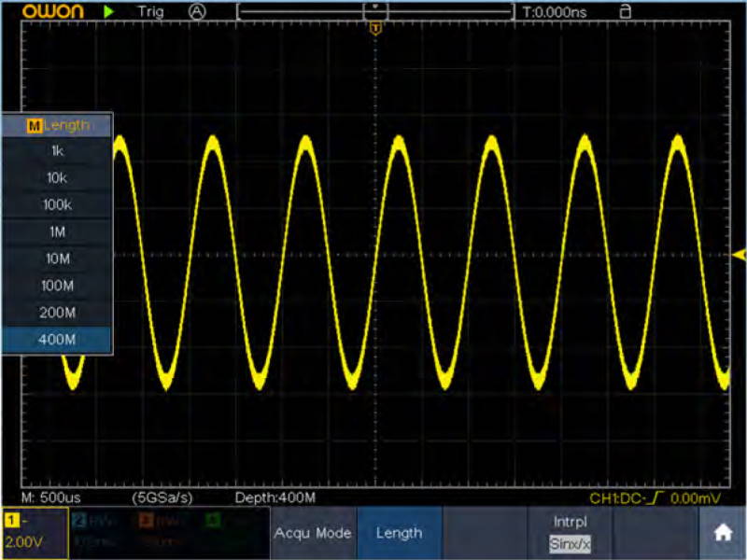
Task: Choose 10M from Length list
Action: [57, 259]
